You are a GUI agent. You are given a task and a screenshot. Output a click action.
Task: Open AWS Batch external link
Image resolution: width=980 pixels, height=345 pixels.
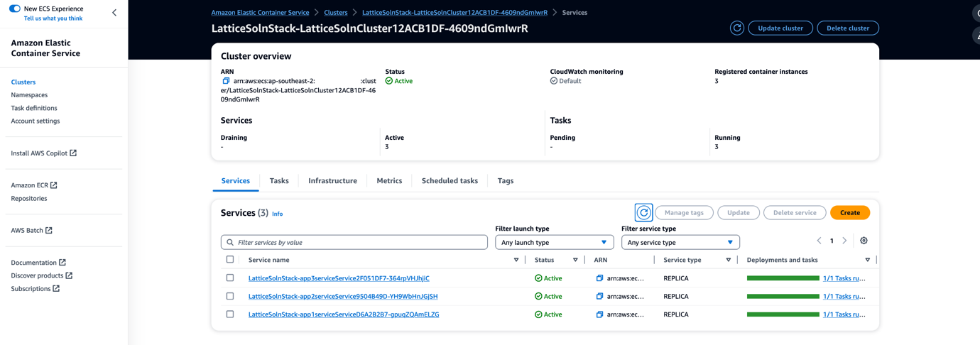click(31, 230)
